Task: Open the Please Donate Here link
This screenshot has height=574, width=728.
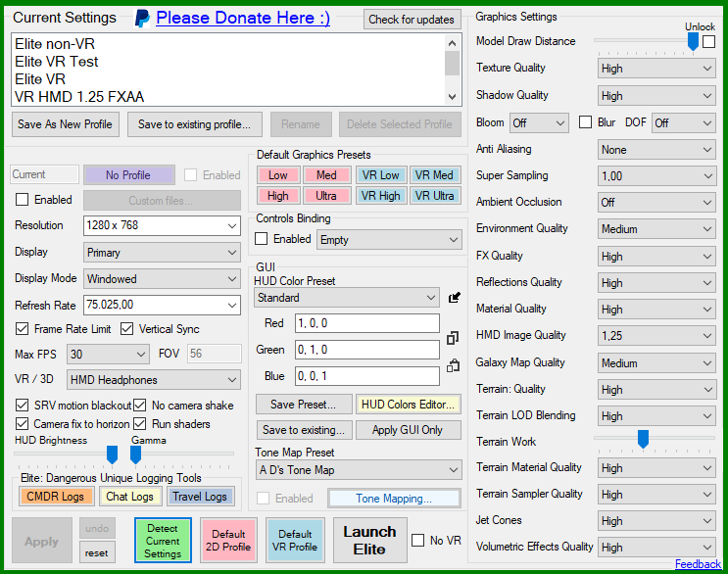Action: pos(243,18)
